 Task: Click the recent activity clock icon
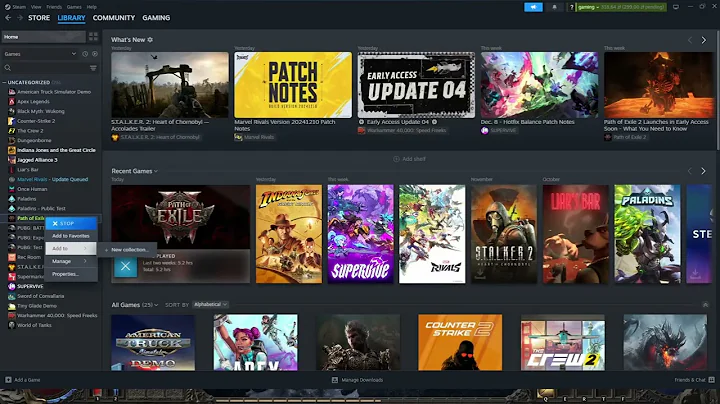pos(85,54)
